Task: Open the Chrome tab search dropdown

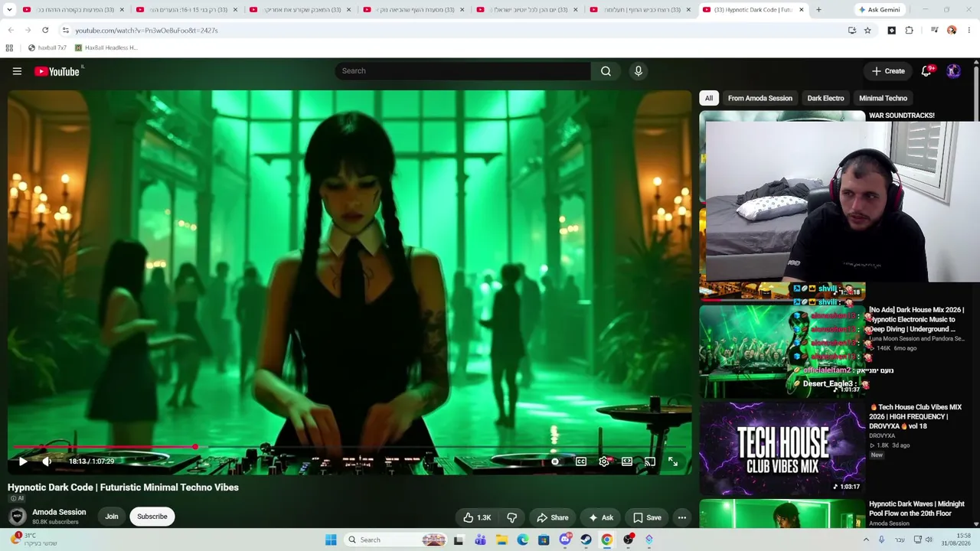Action: click(10, 10)
